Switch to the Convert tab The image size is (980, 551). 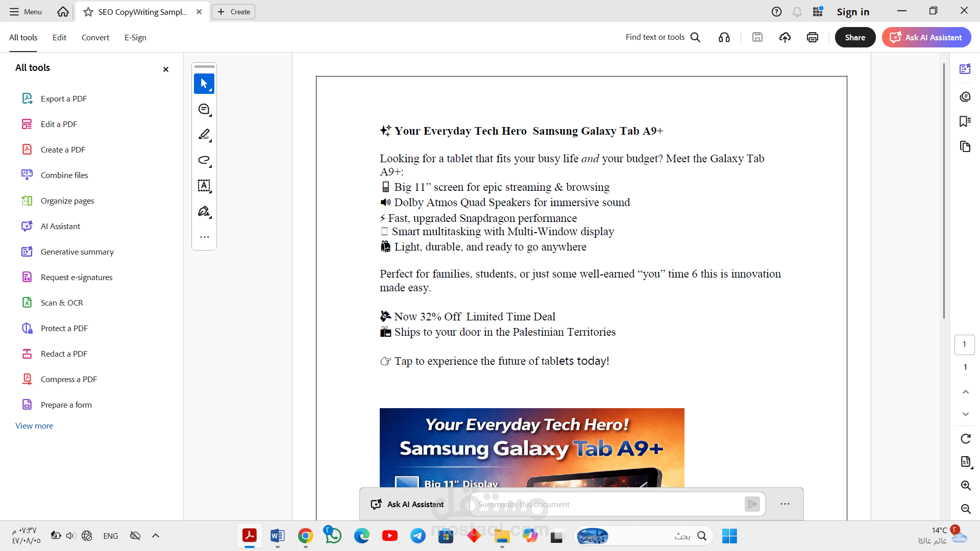pyautogui.click(x=95, y=37)
